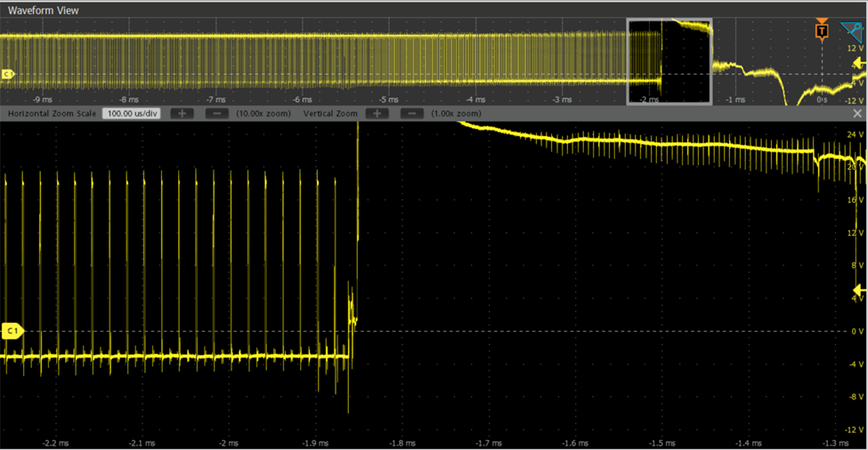Click the C1 channel badge in overview
This screenshot has width=868, height=450.
(8, 74)
